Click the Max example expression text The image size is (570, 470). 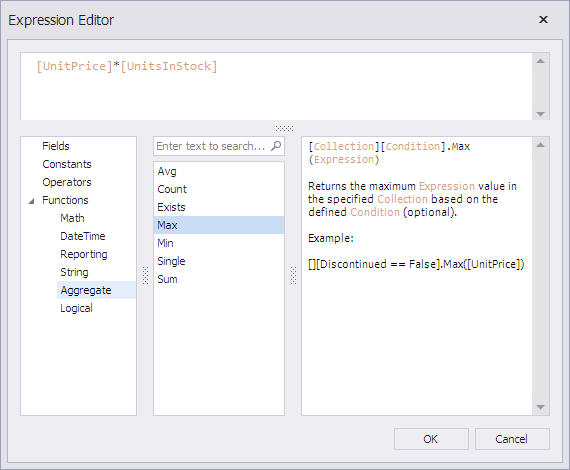tap(416, 264)
